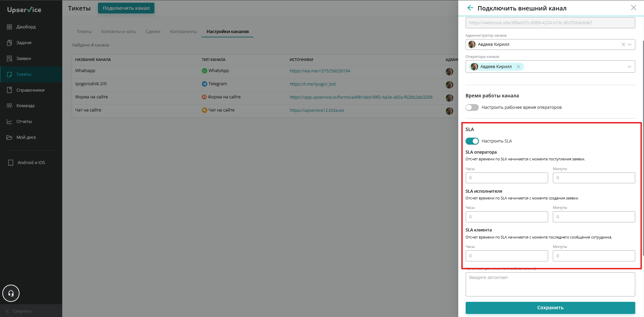Collapse sidebar with Свернуть arrow

coord(7,311)
